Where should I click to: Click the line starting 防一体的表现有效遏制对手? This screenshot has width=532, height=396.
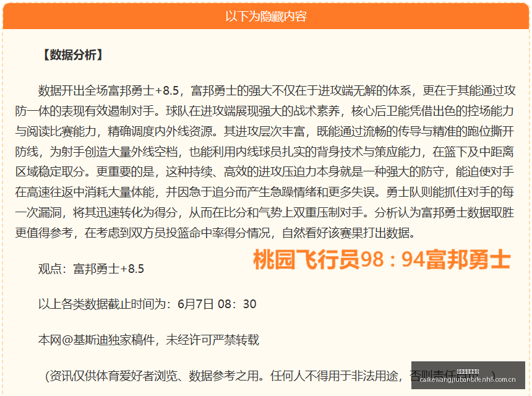click(264, 111)
